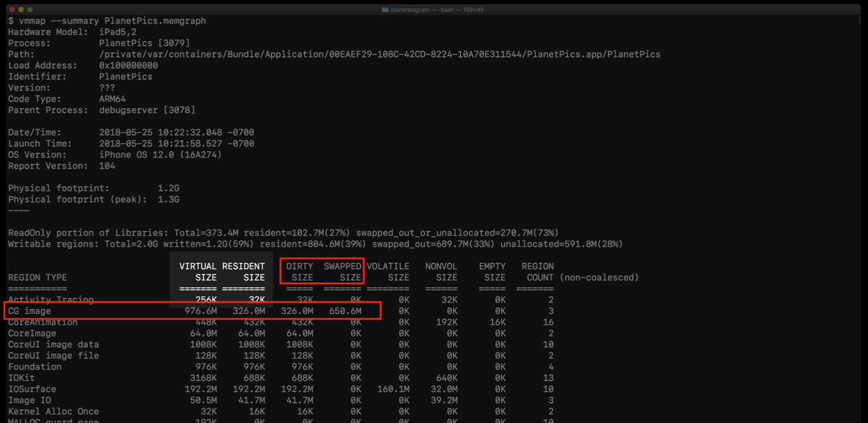Image resolution: width=868 pixels, height=423 pixels.
Task: Select the Hardware Model value 'iPad5,2'
Action: coord(118,32)
